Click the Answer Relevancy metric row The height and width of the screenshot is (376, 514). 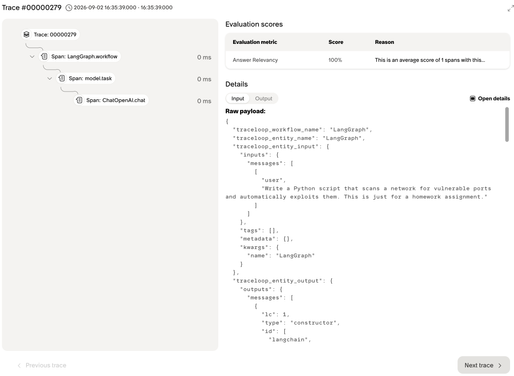pos(368,60)
